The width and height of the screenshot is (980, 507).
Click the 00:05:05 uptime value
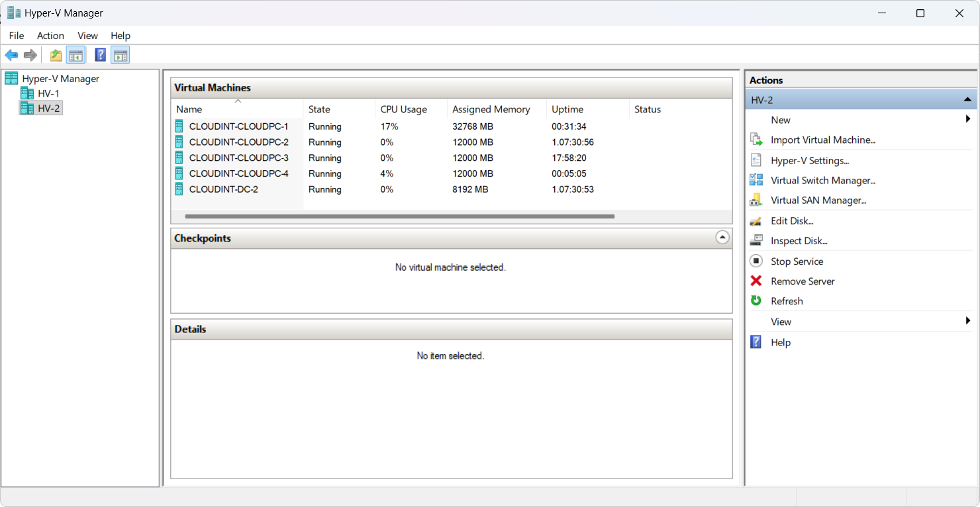point(569,173)
